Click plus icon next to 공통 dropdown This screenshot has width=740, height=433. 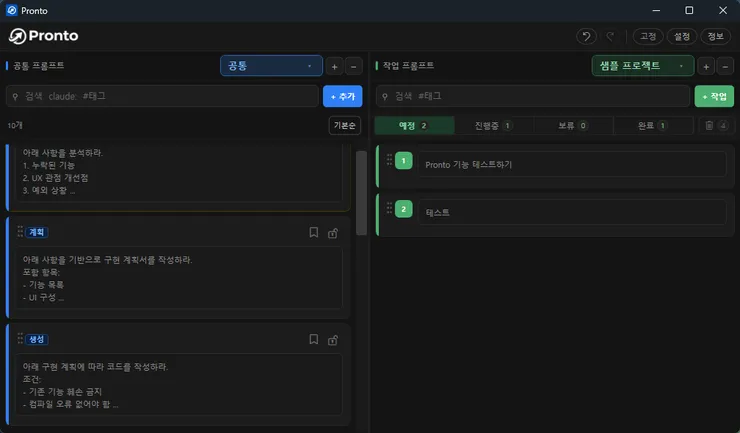pos(334,67)
